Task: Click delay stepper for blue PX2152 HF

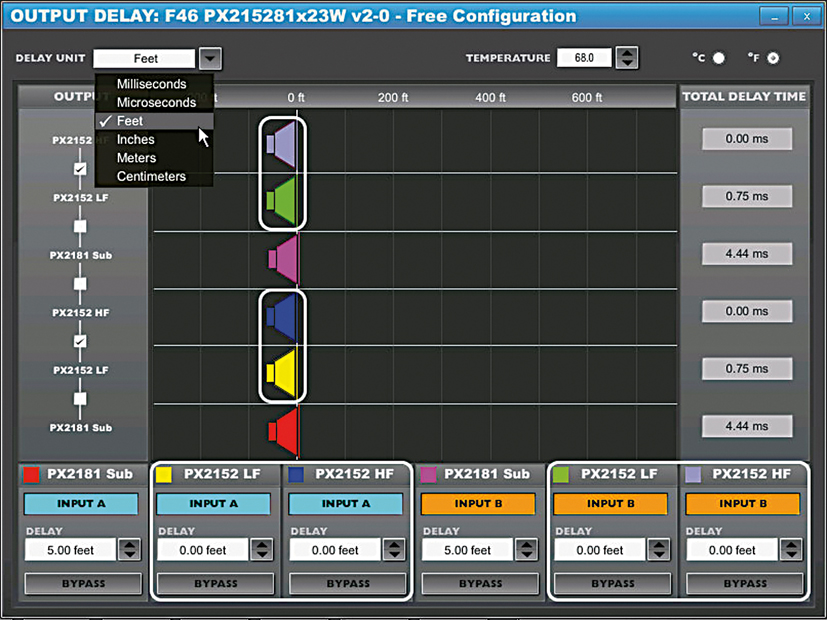Action: [395, 550]
